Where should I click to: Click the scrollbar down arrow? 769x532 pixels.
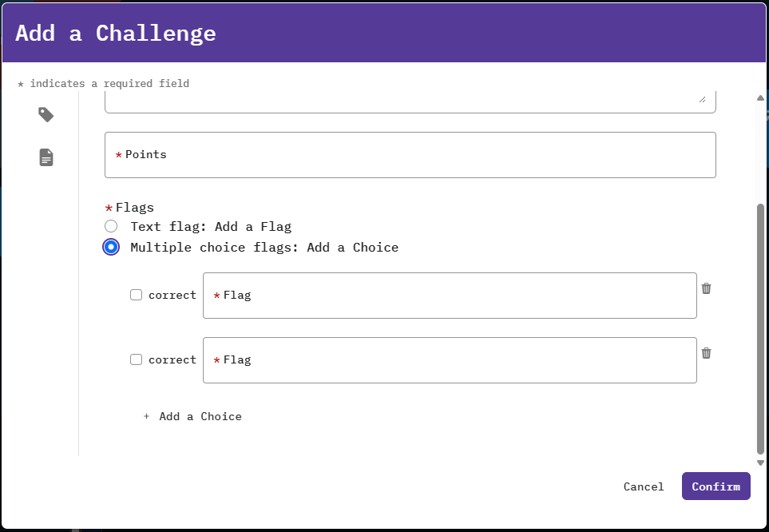(760, 463)
